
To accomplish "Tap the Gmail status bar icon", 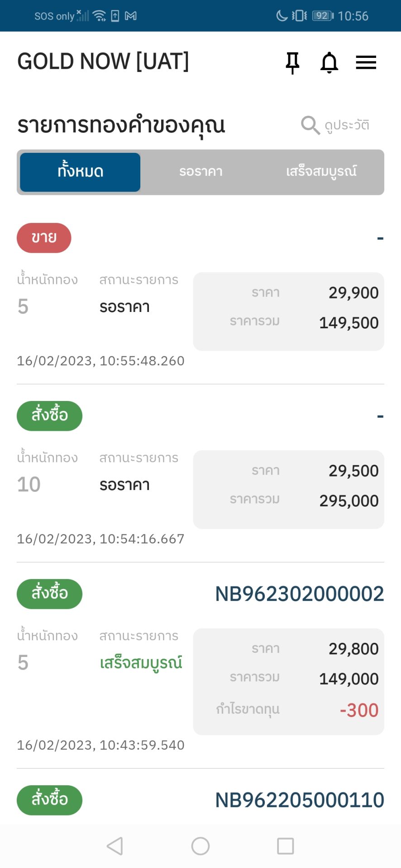I will (131, 16).
